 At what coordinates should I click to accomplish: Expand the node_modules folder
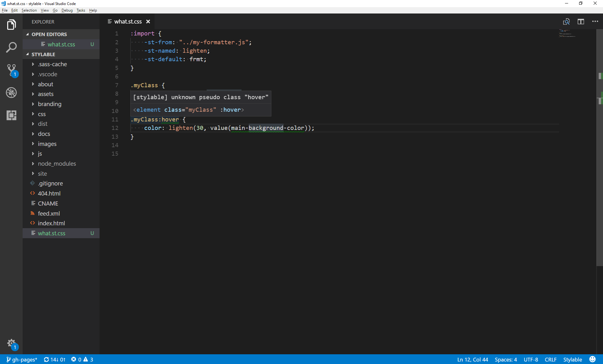(x=57, y=163)
